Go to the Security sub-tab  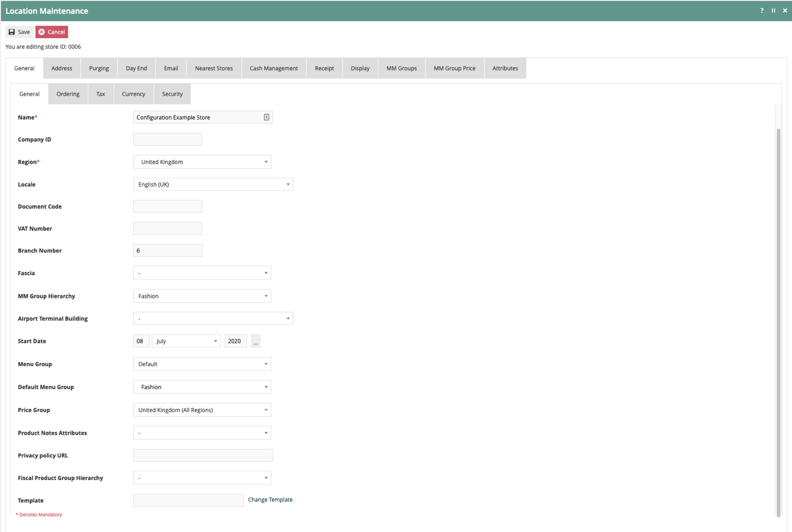coord(172,94)
